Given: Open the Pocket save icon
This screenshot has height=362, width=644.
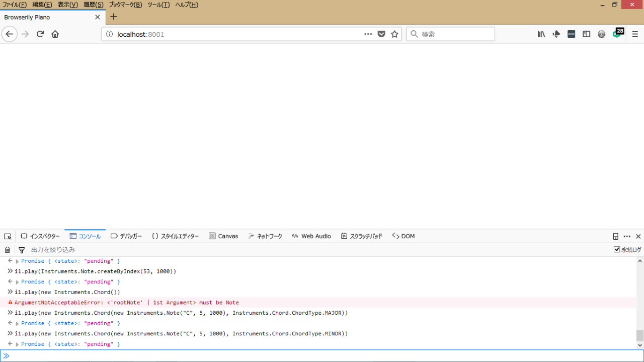Looking at the screenshot, I should (381, 34).
